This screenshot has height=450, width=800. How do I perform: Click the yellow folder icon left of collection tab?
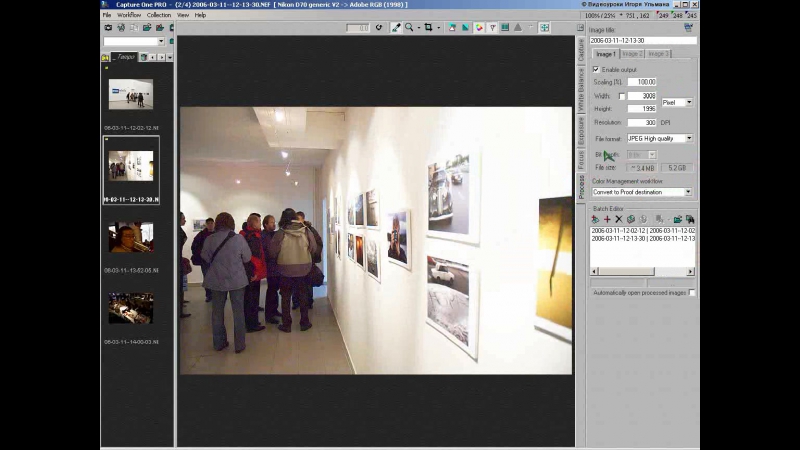[105, 58]
